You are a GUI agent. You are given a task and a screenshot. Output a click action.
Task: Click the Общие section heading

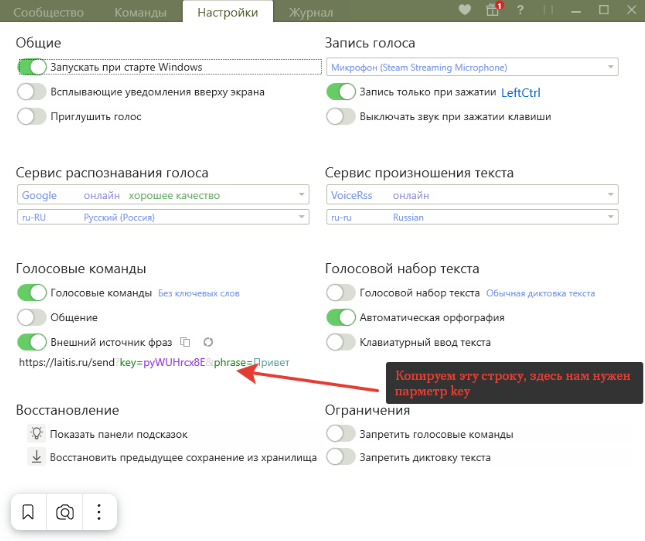(38, 43)
